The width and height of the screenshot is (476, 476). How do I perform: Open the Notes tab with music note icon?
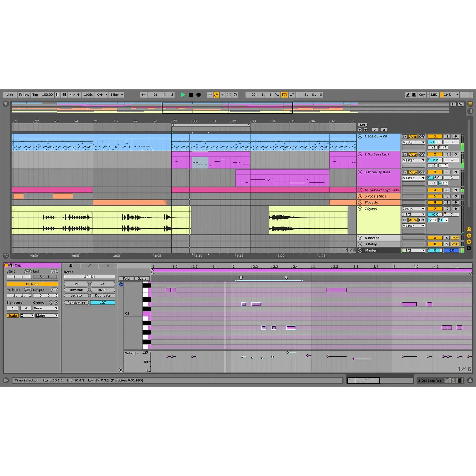coord(71,266)
